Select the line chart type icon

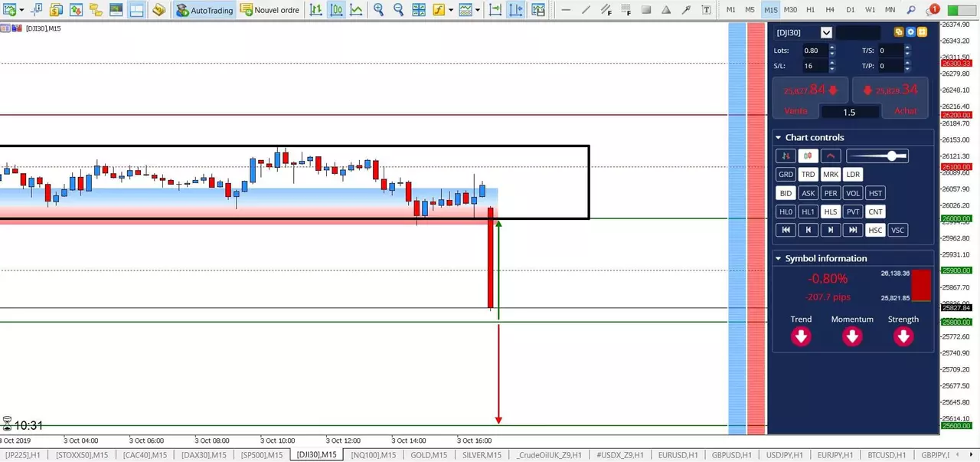point(356,10)
